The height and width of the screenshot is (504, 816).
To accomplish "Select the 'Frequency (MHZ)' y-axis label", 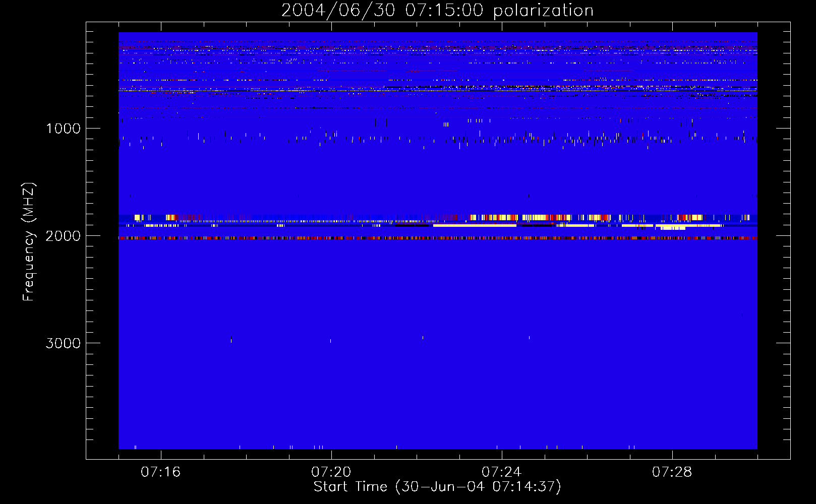I will (x=29, y=242).
